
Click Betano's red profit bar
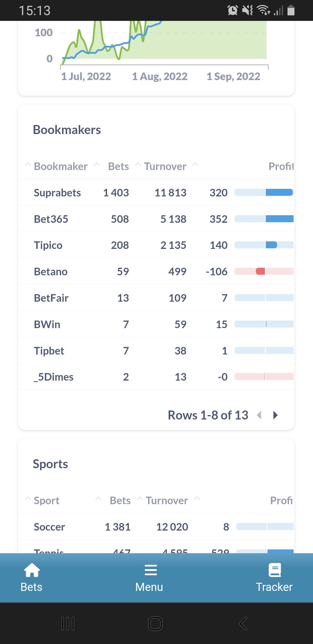coord(261,272)
